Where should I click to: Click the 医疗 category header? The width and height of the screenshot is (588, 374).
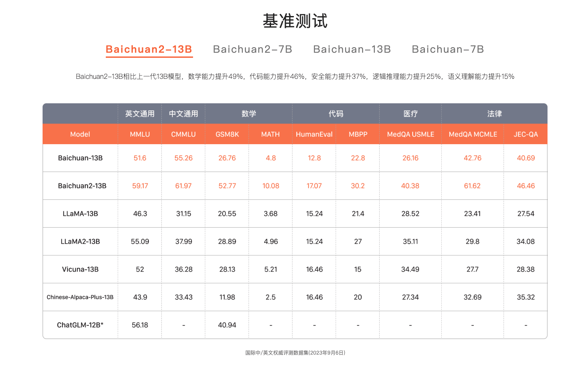click(411, 114)
